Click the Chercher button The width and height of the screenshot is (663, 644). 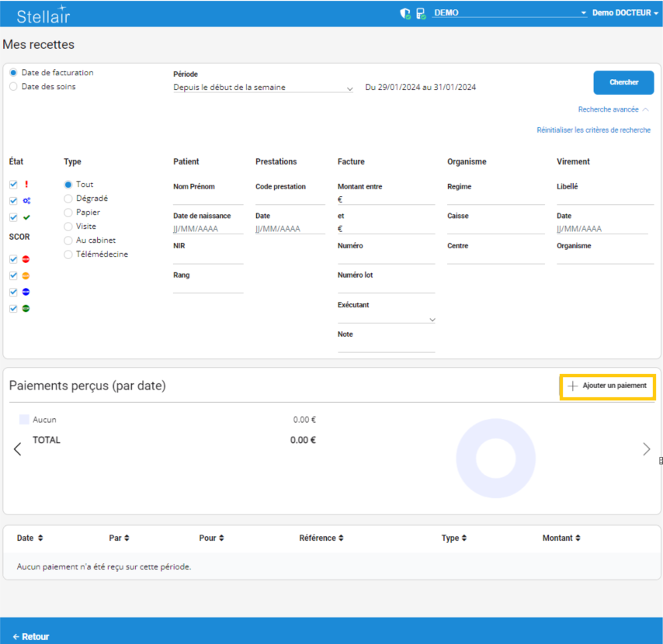pyautogui.click(x=623, y=82)
